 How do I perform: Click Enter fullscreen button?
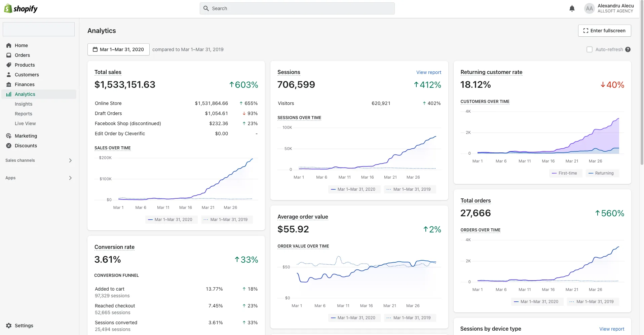[x=604, y=31]
